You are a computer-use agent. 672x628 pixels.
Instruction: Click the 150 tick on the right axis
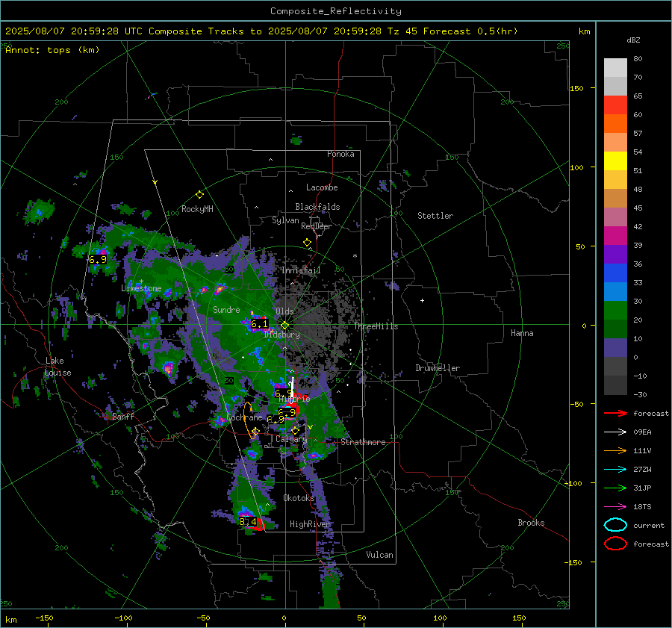pos(577,88)
